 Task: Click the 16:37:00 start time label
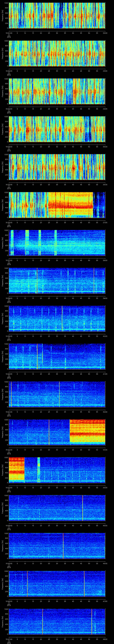[x=9, y=260]
